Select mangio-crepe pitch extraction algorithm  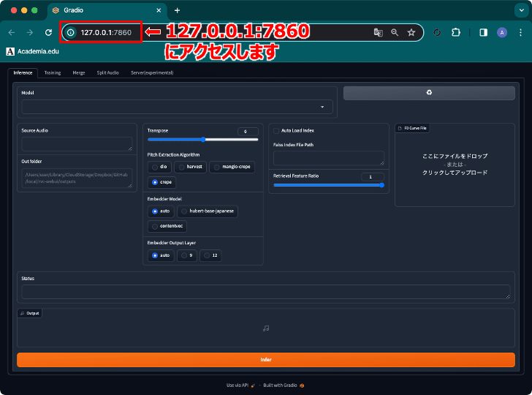pyautogui.click(x=232, y=167)
